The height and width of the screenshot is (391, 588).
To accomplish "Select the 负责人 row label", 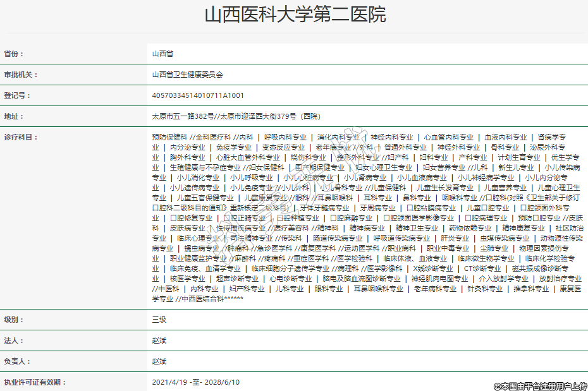I will [17, 361].
